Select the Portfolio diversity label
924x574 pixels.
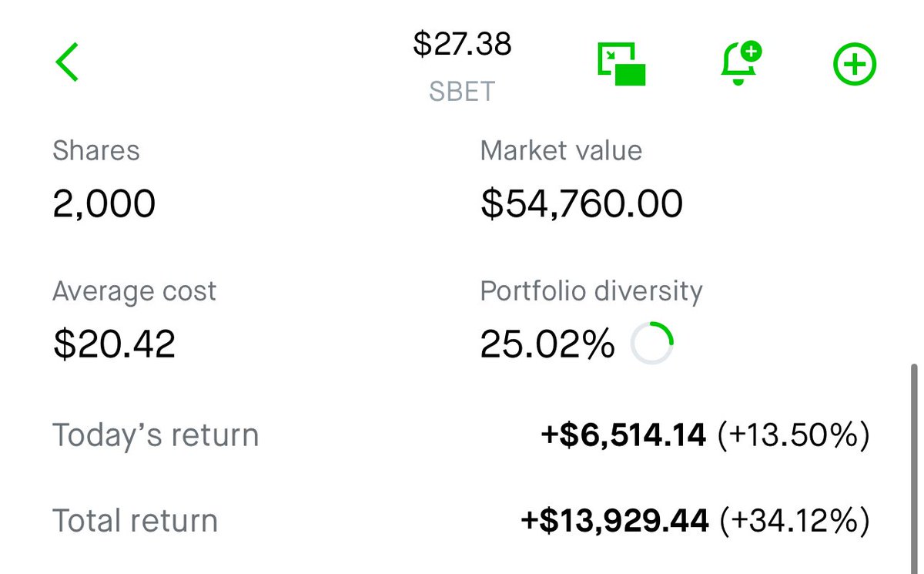click(591, 291)
